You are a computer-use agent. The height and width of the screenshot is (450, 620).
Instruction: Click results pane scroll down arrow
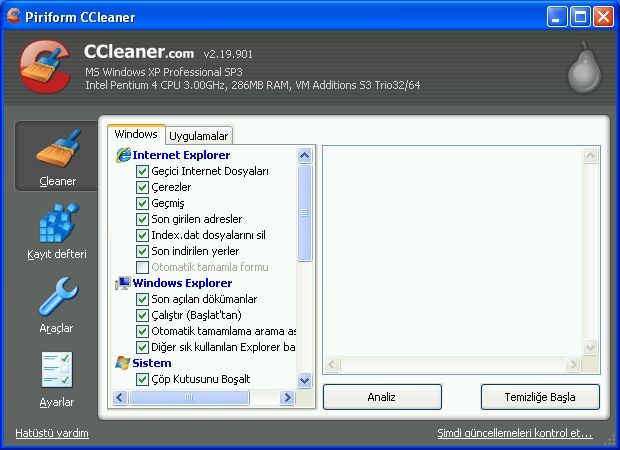590,348
